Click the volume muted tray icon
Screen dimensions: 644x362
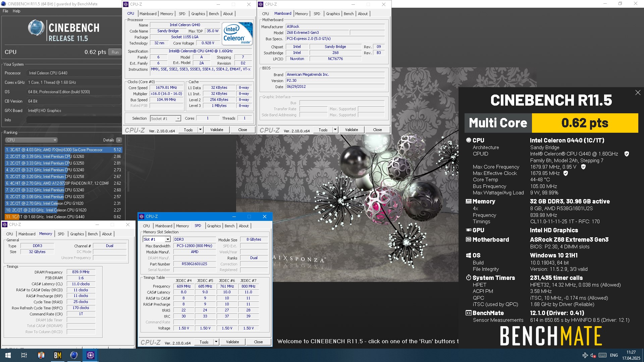point(593,355)
